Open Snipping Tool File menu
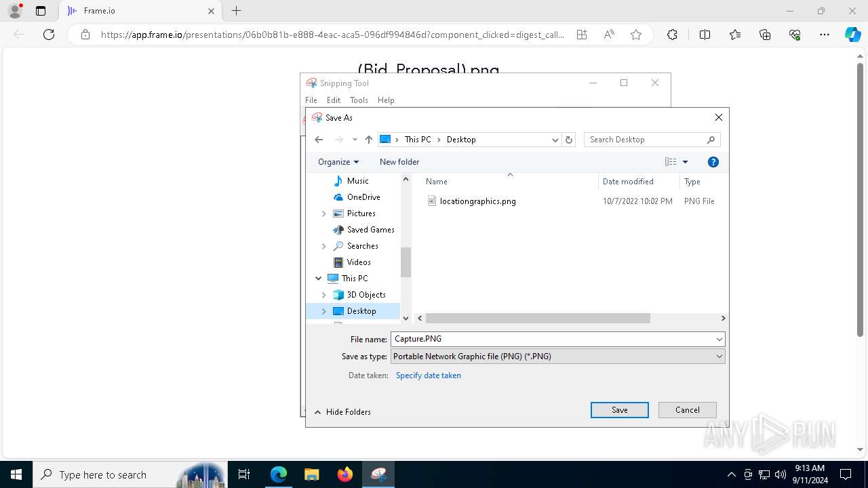 (311, 100)
